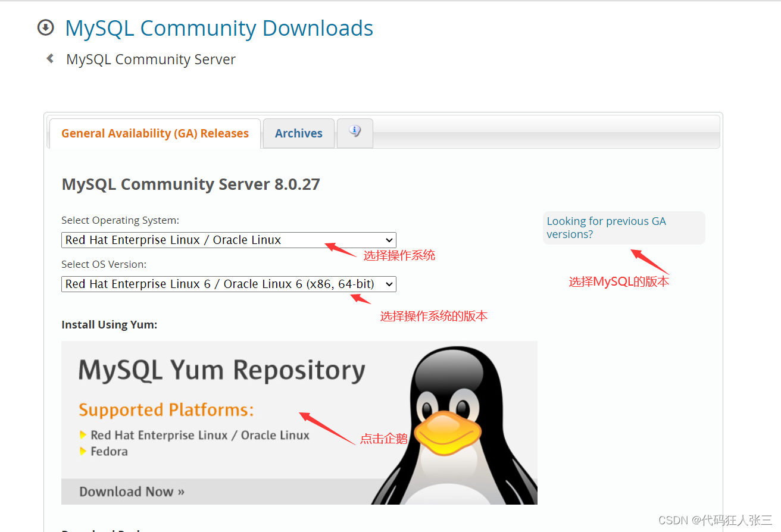This screenshot has height=532, width=781.
Task: Switch to the Archives tab
Action: pos(298,133)
